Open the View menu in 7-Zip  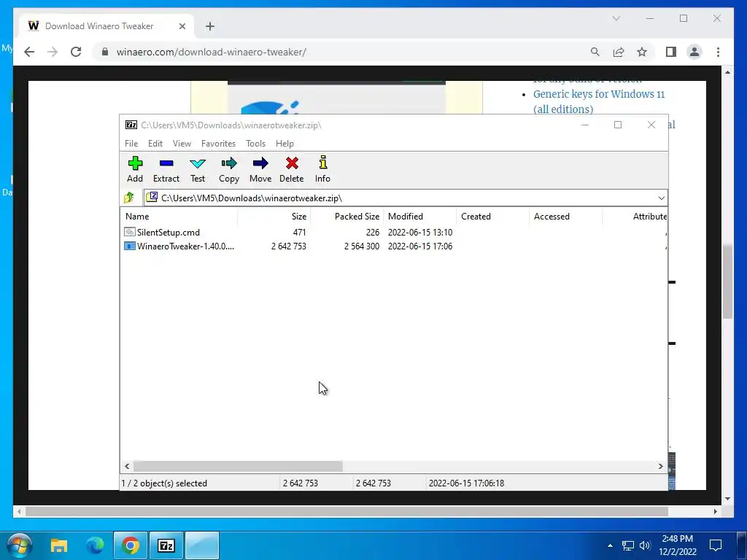(x=182, y=144)
